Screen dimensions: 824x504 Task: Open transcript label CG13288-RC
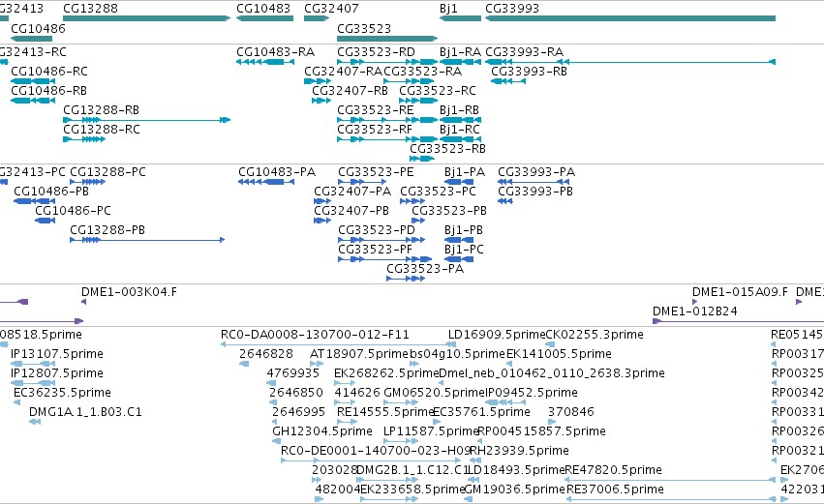pos(102,130)
